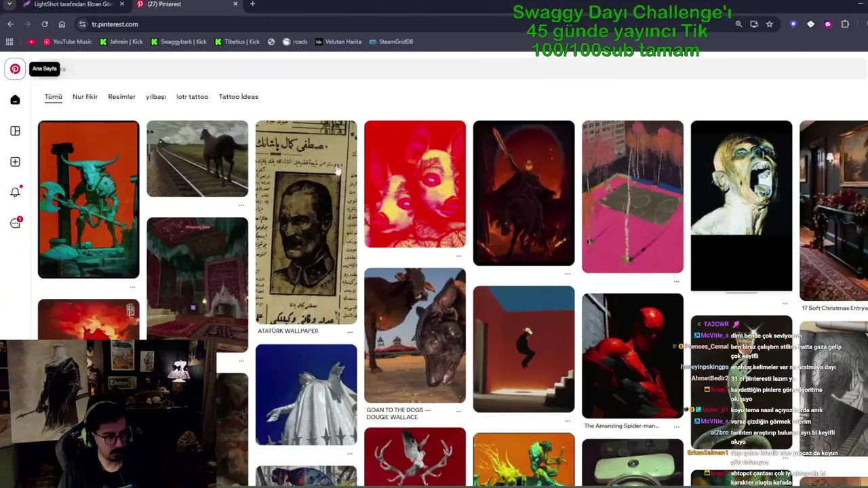Open the Velutan Harita bookmark
Screen dimensions: 868x488
(338, 41)
